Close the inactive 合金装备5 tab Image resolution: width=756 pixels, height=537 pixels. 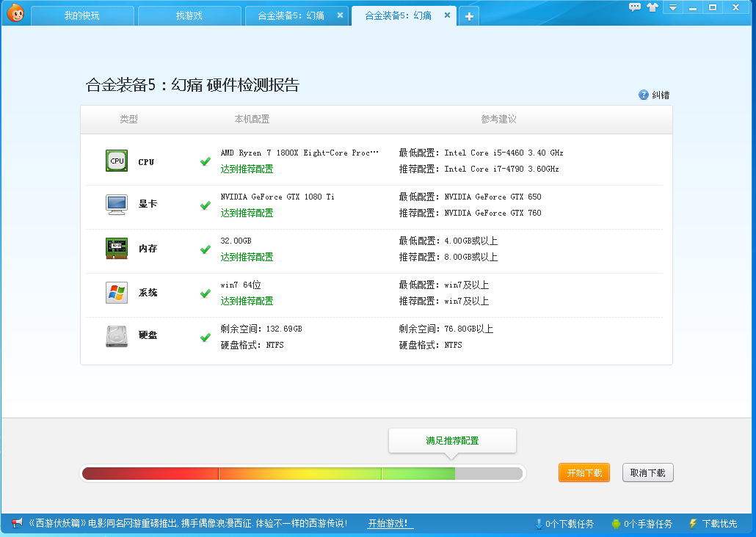click(x=340, y=15)
